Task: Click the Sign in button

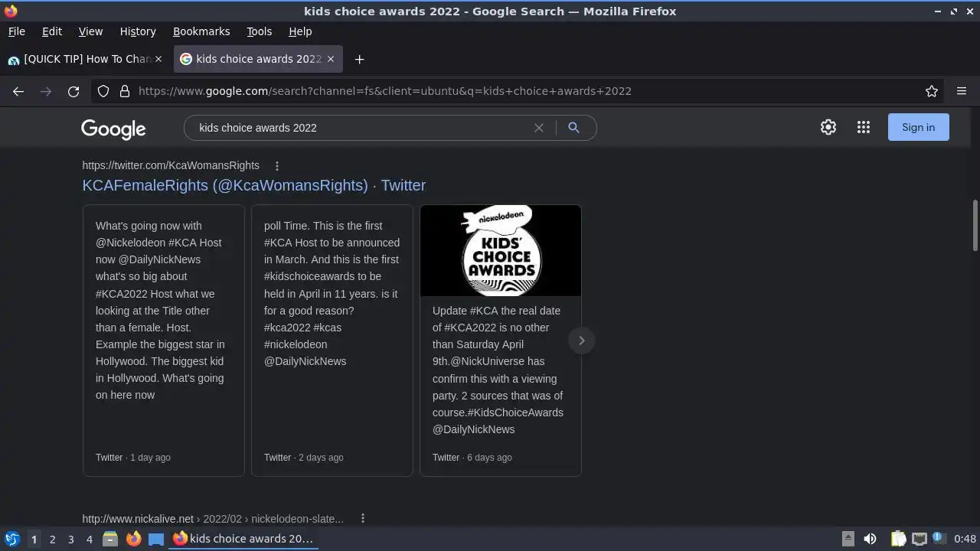Action: pos(918,127)
